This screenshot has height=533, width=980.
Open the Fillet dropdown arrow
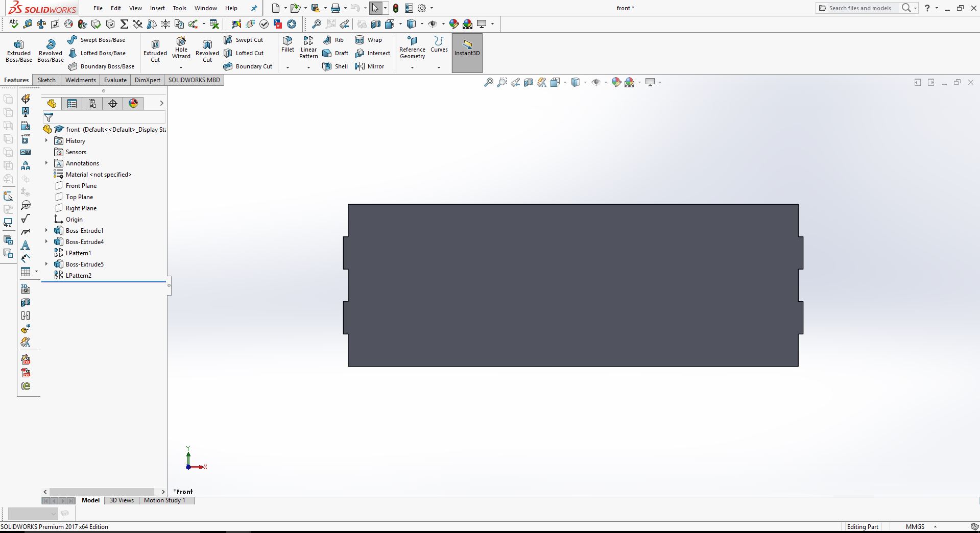click(x=288, y=67)
